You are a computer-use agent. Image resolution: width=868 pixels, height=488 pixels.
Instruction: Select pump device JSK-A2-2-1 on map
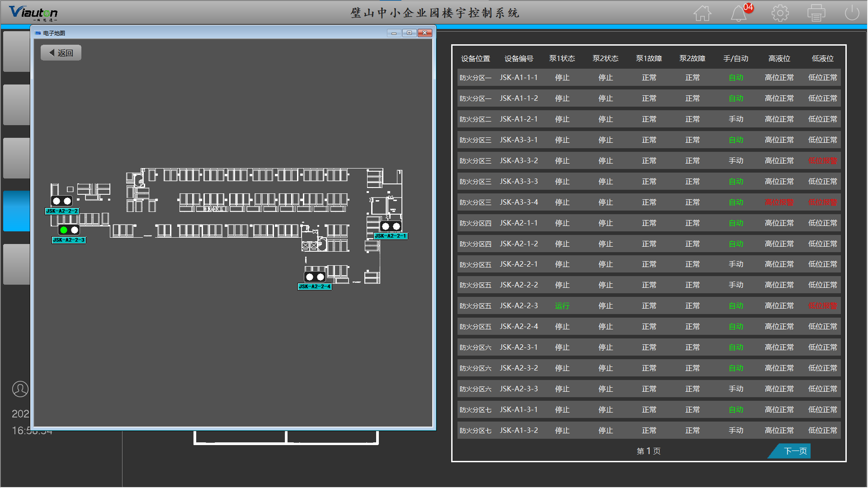(391, 226)
